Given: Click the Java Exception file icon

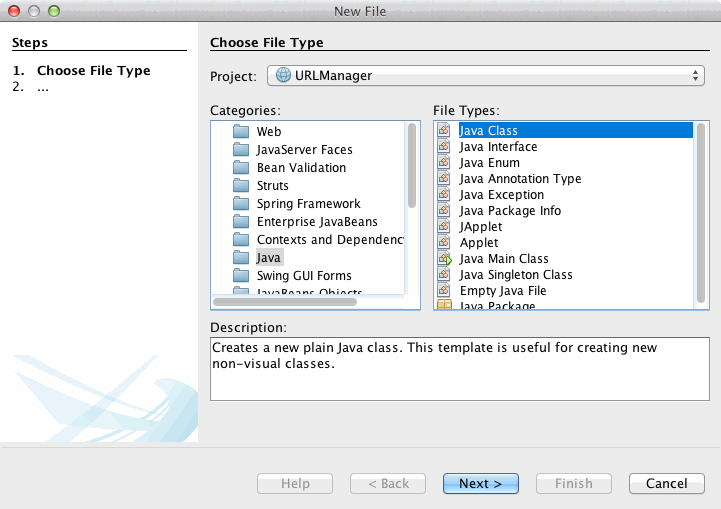Looking at the screenshot, I should (x=444, y=195).
